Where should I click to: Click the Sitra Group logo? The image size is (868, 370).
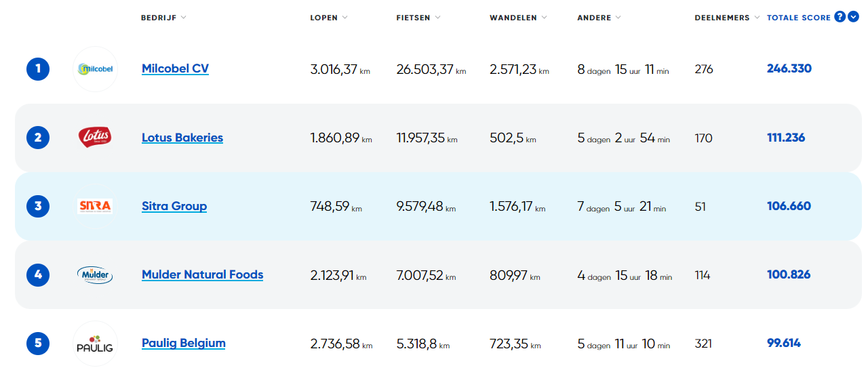[x=95, y=206]
